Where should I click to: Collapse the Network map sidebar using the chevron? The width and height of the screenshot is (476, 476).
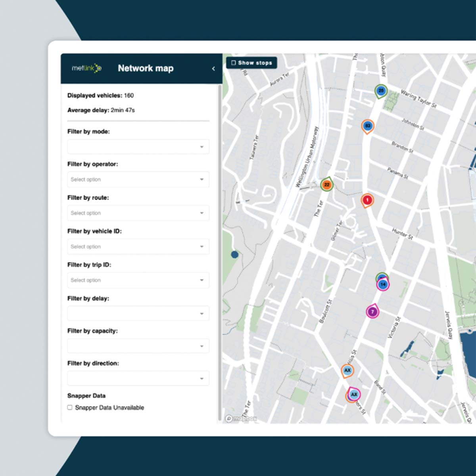(x=213, y=68)
